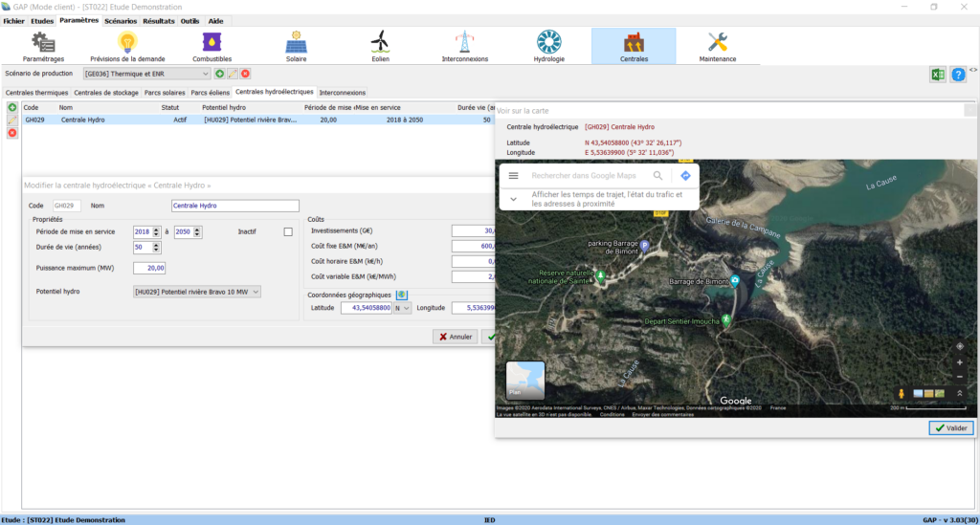Open the Hydrologie section

[x=548, y=45]
